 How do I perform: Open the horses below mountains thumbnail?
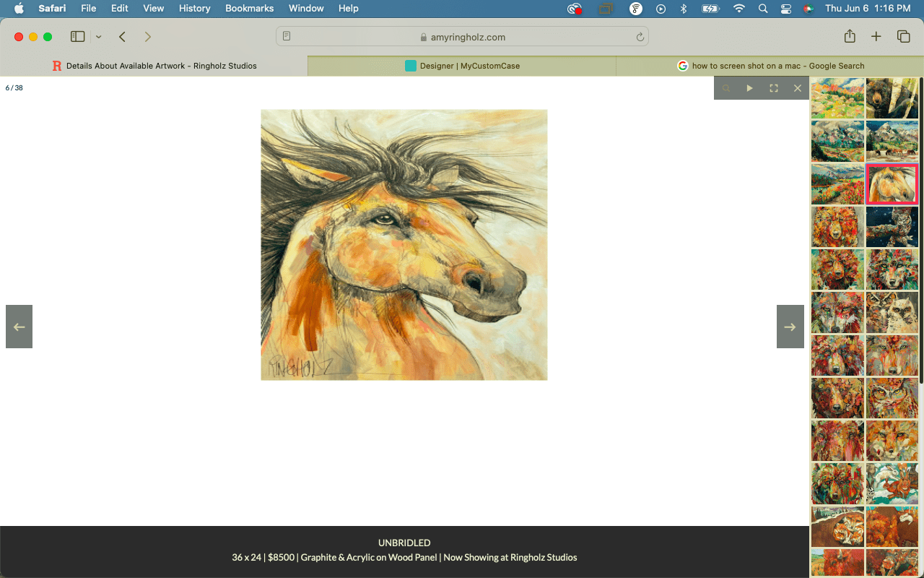click(892, 141)
